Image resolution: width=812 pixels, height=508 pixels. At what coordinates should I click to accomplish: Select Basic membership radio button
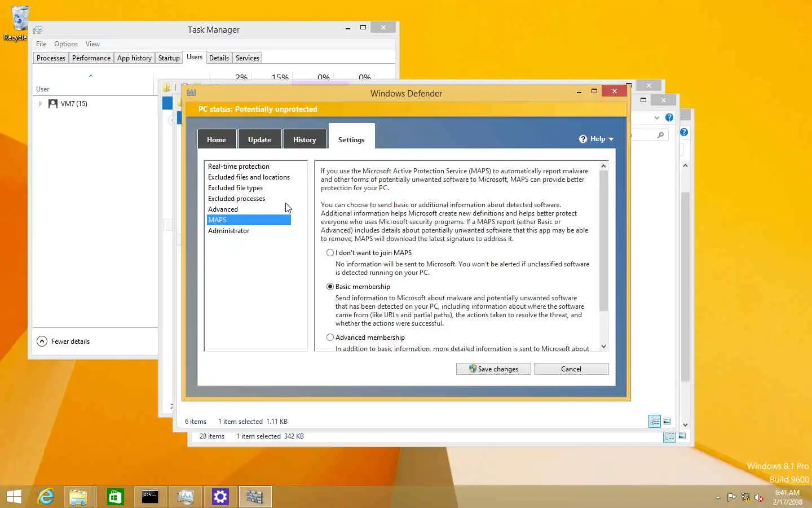tap(330, 287)
